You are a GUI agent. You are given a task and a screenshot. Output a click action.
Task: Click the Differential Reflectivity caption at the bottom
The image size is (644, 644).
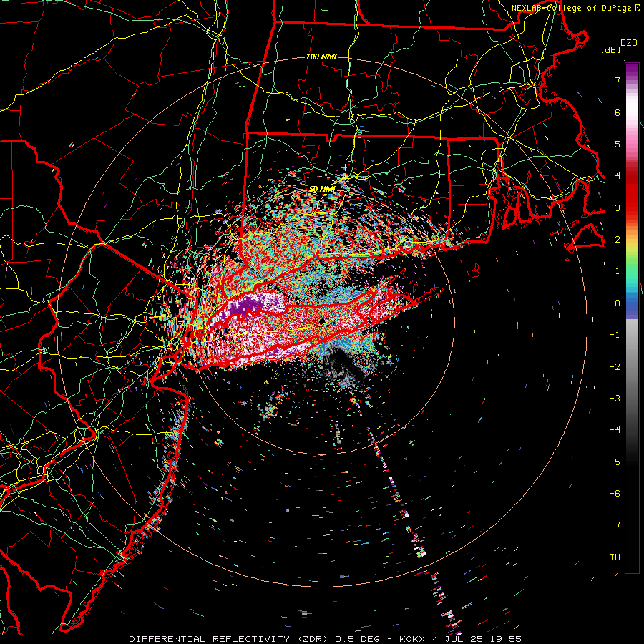coord(326,639)
